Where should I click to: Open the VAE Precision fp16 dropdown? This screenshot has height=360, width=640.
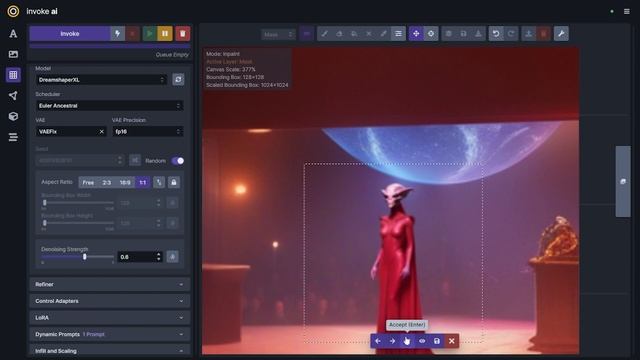tap(148, 131)
